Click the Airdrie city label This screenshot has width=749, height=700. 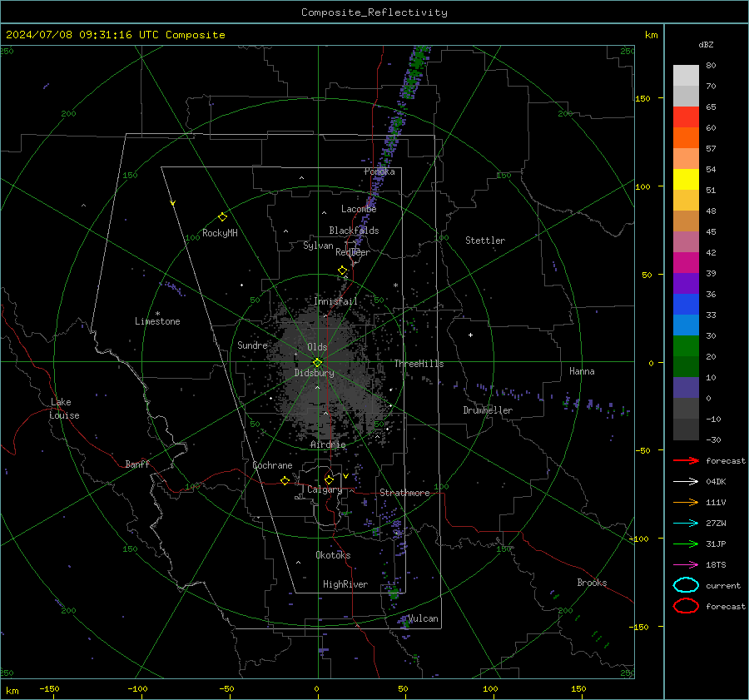(x=328, y=444)
